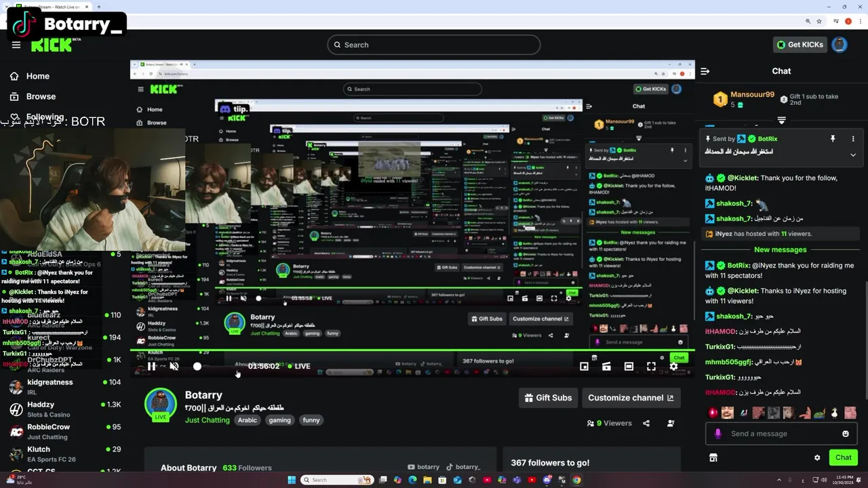Open the user profile avatar menu
868x488 pixels.
(x=840, y=45)
